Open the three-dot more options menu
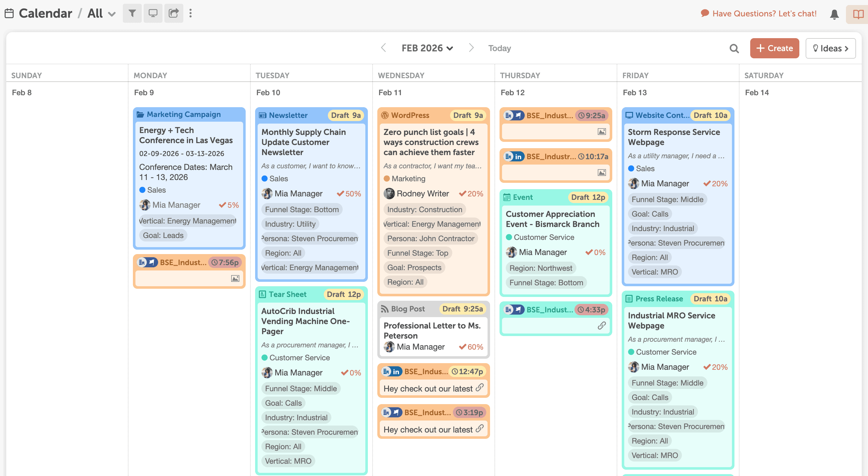 [191, 13]
